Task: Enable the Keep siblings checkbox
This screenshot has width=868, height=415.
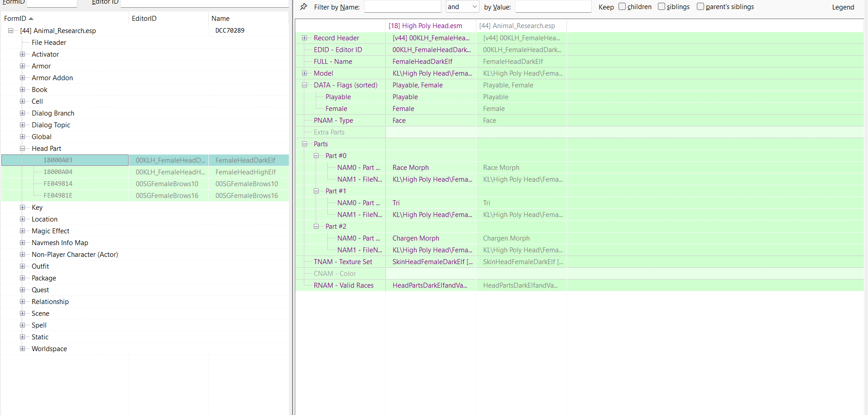Action: [x=662, y=6]
